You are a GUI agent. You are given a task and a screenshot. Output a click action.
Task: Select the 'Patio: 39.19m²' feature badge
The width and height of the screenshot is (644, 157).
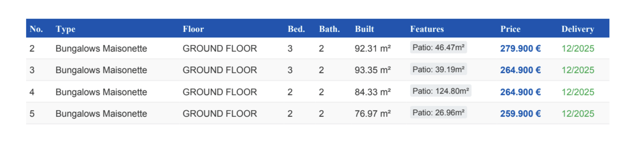438,69
